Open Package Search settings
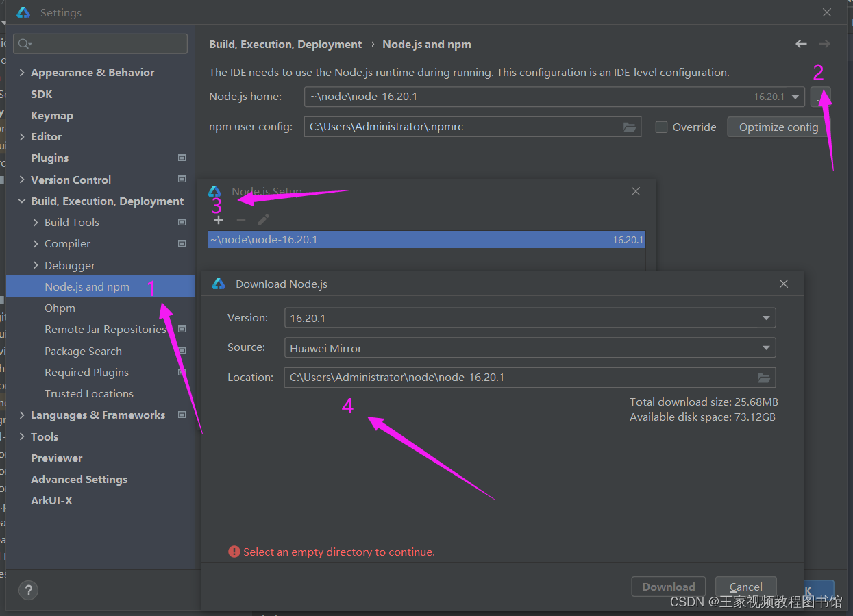853x616 pixels. (x=83, y=352)
